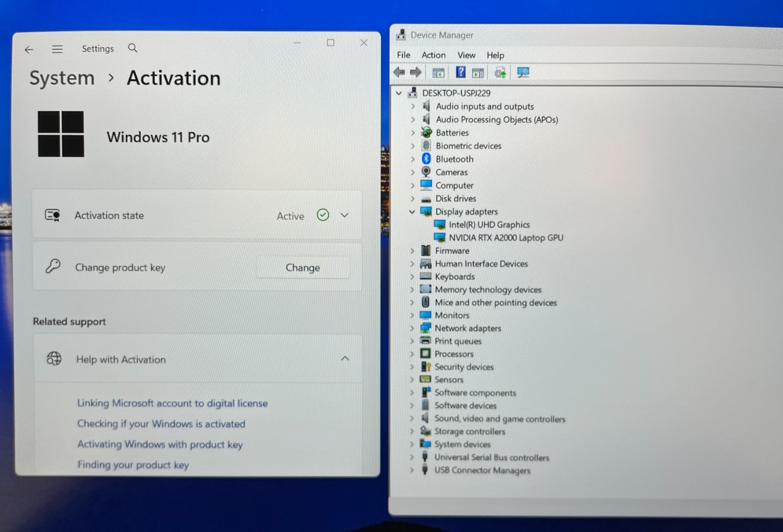This screenshot has height=532, width=783.
Task: Go back using Settings back arrow
Action: [29, 49]
